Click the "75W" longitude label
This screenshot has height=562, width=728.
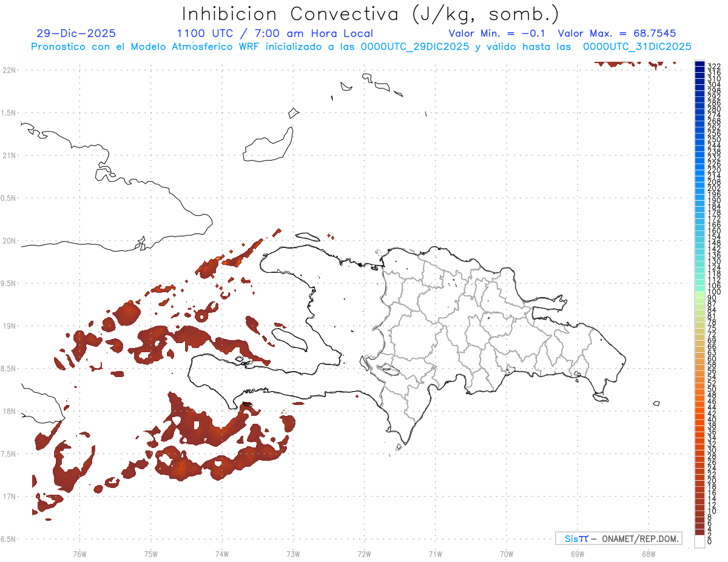coord(150,554)
